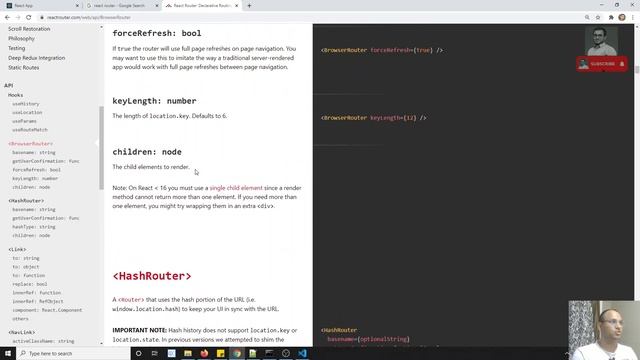Click the Type here to search box
The width and height of the screenshot is (640, 360).
click(x=73, y=353)
